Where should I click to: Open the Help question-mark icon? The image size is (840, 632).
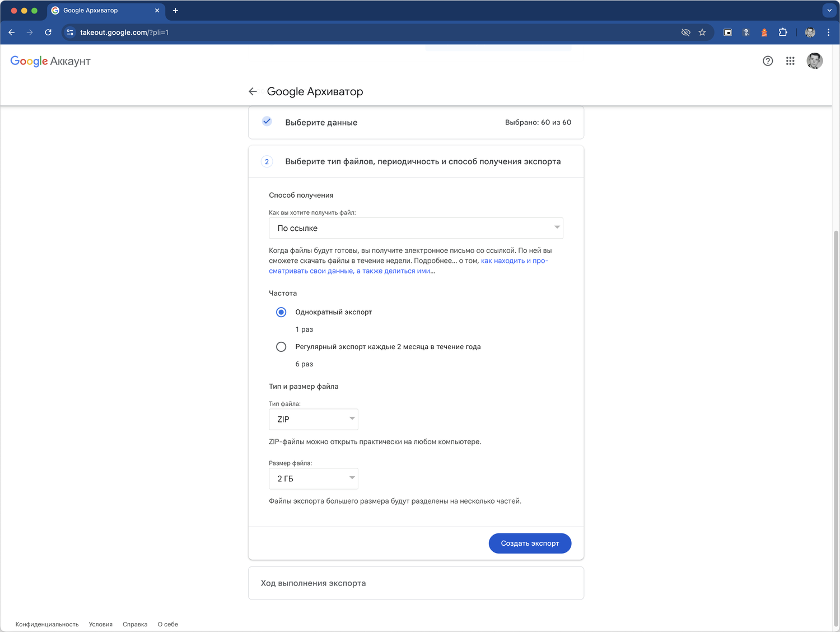(x=768, y=61)
